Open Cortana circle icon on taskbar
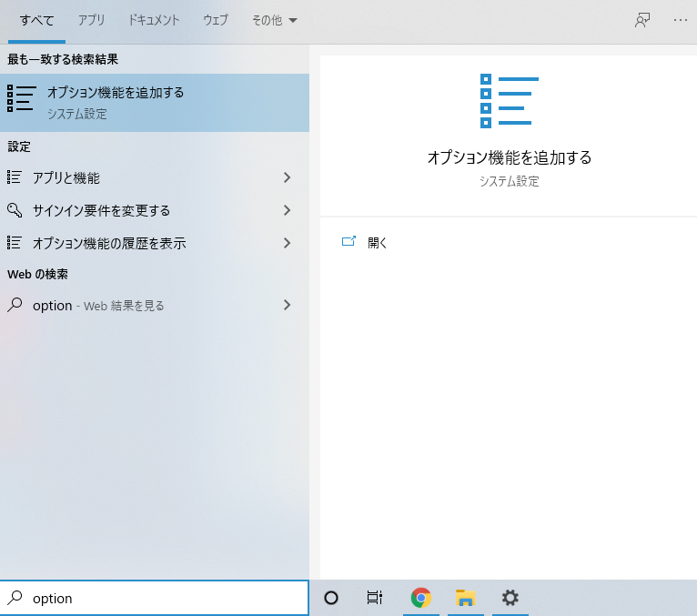Viewport: 697px width, 616px height. click(x=331, y=598)
